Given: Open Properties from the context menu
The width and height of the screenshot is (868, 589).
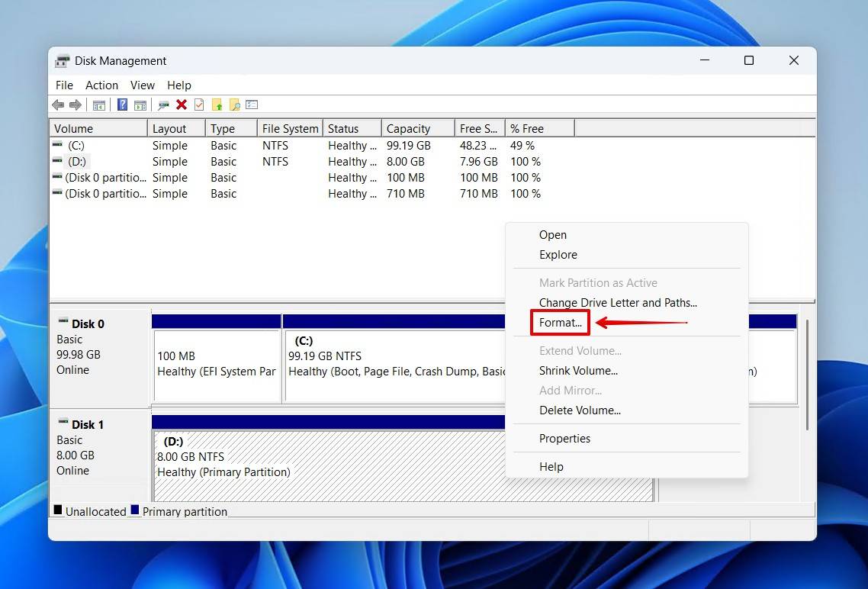Looking at the screenshot, I should (x=565, y=438).
